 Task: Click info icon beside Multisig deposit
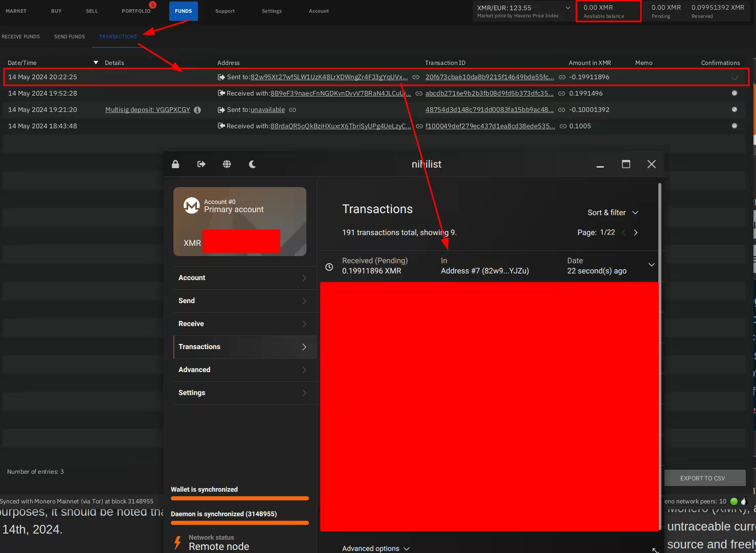197,110
